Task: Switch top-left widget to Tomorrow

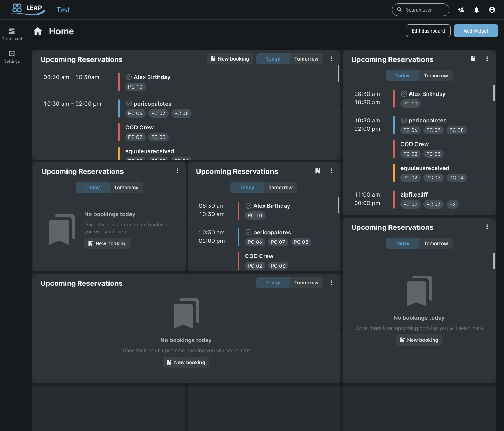Action: tap(306, 59)
